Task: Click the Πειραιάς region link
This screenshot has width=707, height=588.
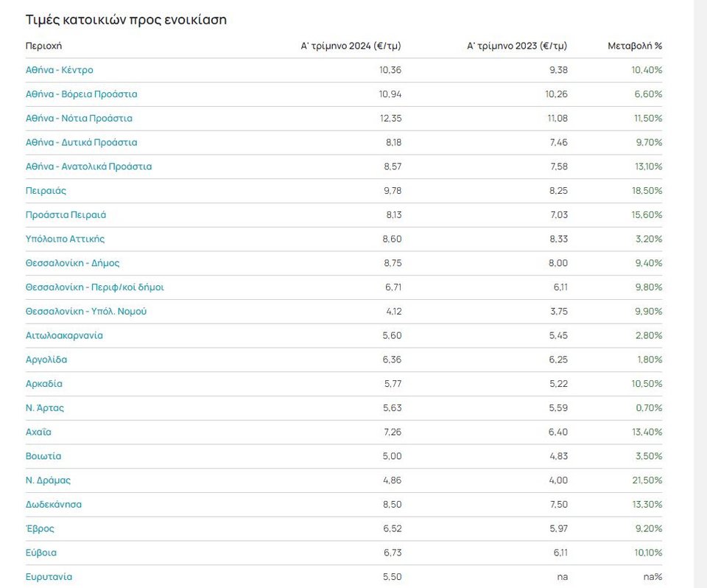Action: click(46, 191)
